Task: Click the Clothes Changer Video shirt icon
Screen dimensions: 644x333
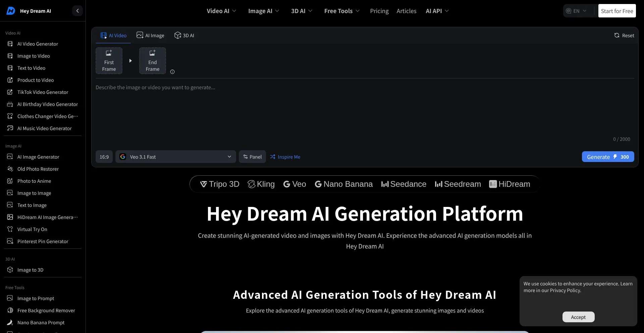Action: click(x=10, y=116)
